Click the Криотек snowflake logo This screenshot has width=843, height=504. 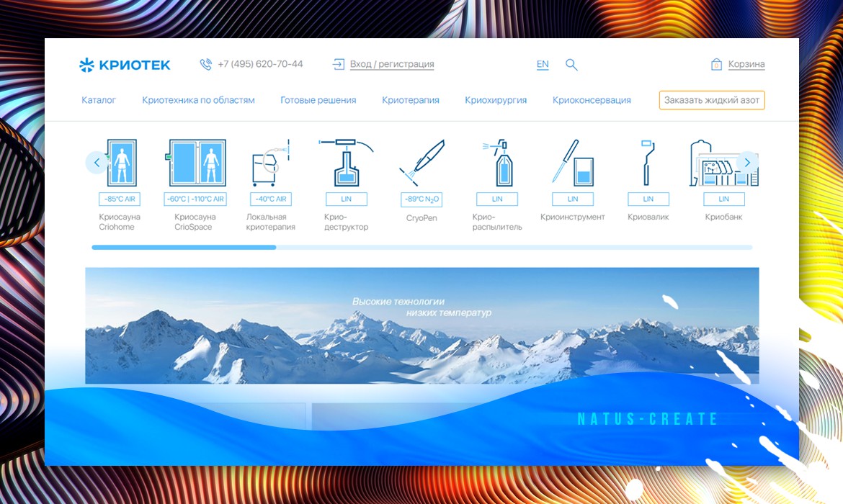(x=124, y=65)
